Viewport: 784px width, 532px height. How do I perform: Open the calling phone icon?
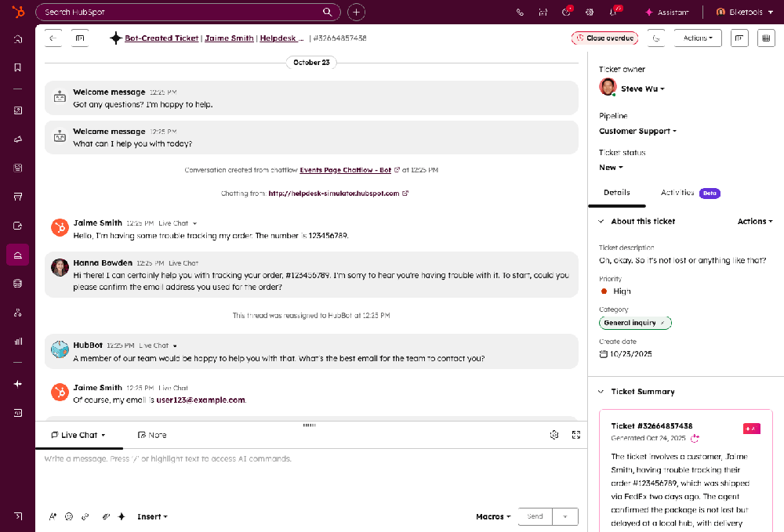[520, 12]
